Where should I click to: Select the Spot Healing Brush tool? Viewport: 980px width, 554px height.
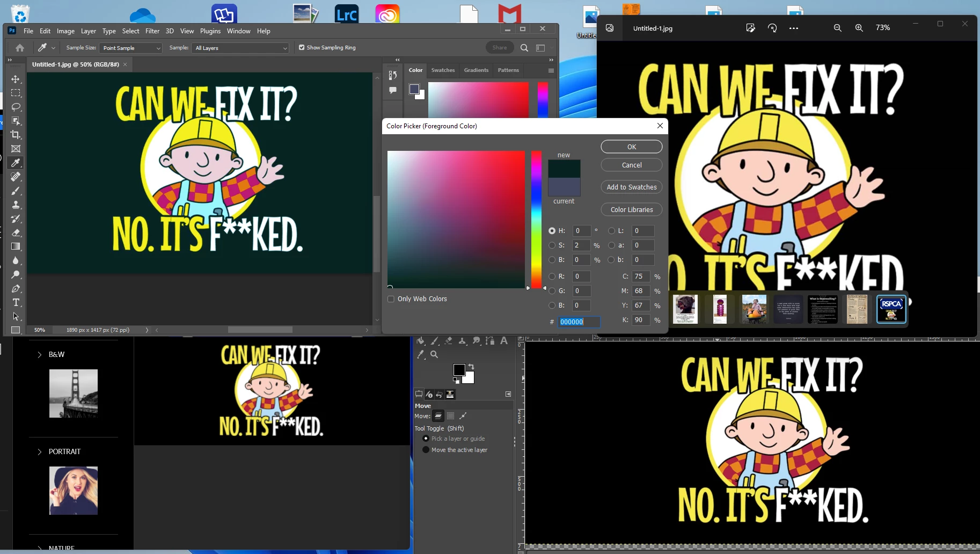pyautogui.click(x=16, y=177)
